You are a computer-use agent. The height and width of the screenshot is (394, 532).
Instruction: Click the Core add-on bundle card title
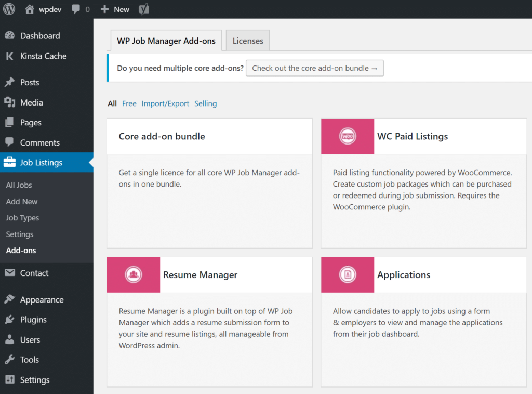(162, 136)
